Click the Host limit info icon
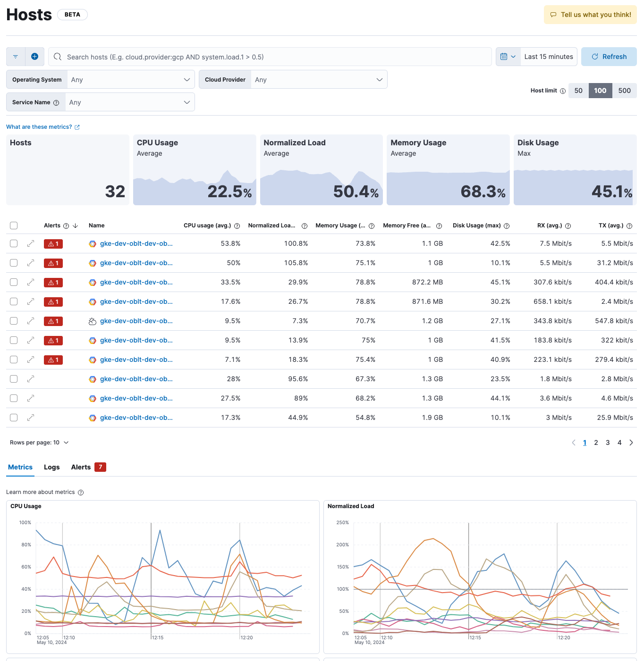This screenshot has height=661, width=644. (562, 91)
